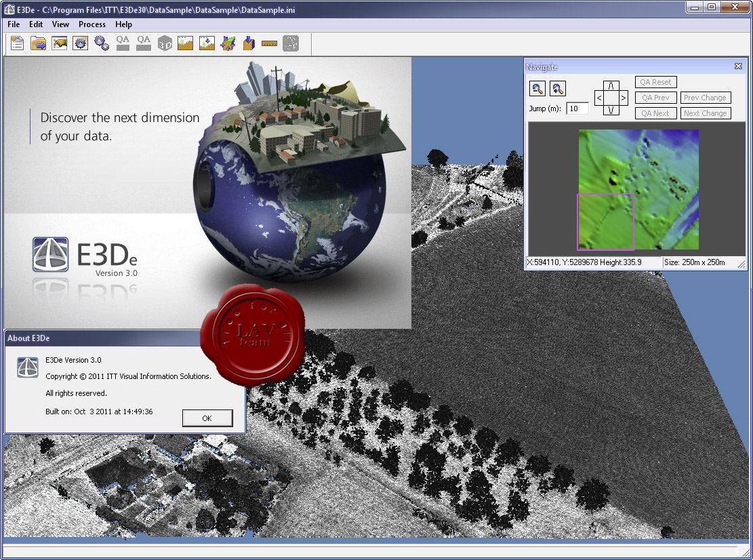This screenshot has height=560, width=753.
Task: Click the second QA toolbar icon
Action: coord(144,43)
